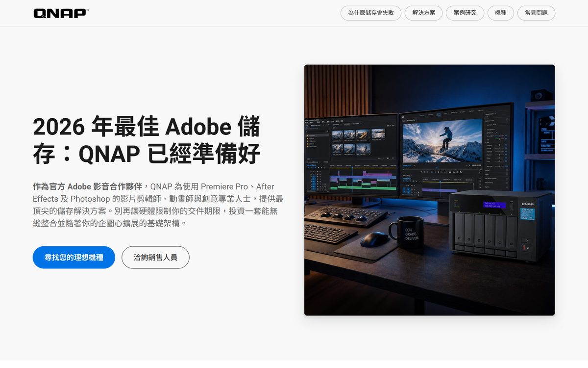Select the 機種 nav item
This screenshot has height=368, width=588.
501,13
